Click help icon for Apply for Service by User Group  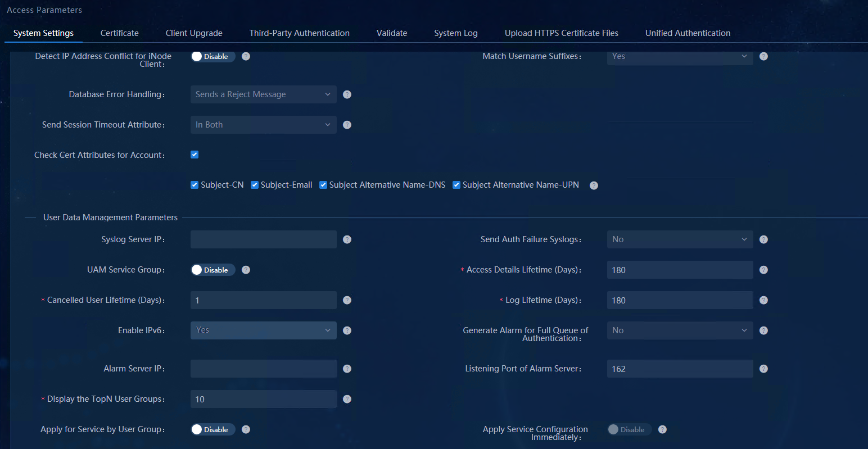tap(246, 429)
